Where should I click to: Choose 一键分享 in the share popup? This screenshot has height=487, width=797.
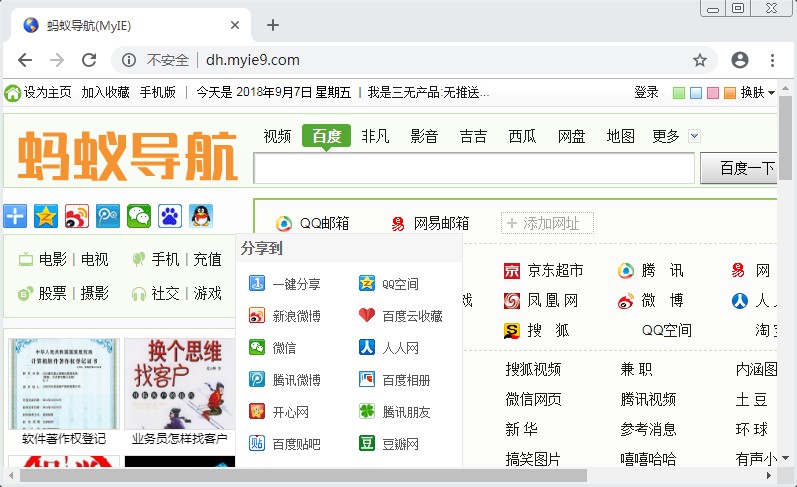pos(285,284)
